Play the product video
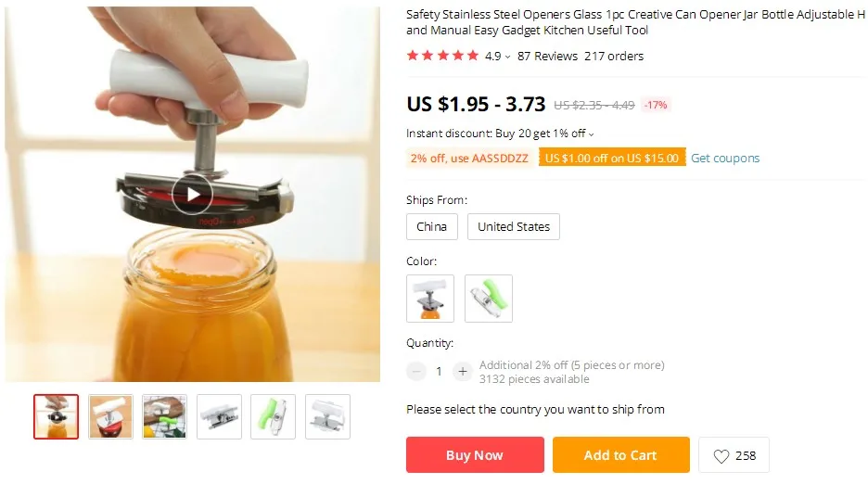Viewport: 868px width, 484px height. click(192, 194)
